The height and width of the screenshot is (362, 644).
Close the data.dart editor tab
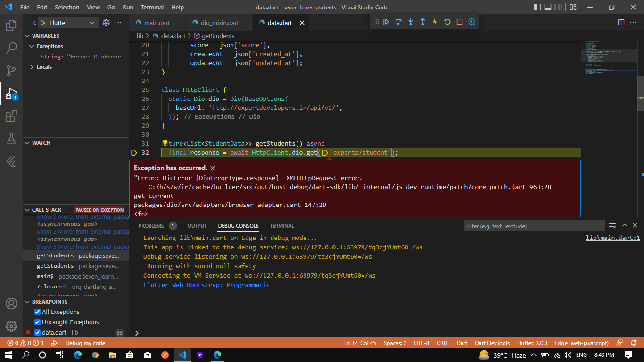pos(302,23)
